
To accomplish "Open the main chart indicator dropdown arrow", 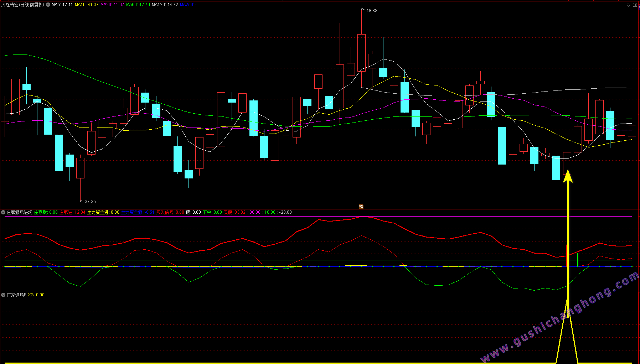I will [x=48, y=5].
